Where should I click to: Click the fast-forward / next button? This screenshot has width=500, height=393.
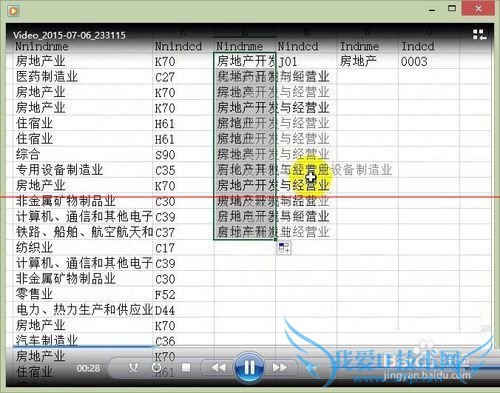tap(280, 368)
